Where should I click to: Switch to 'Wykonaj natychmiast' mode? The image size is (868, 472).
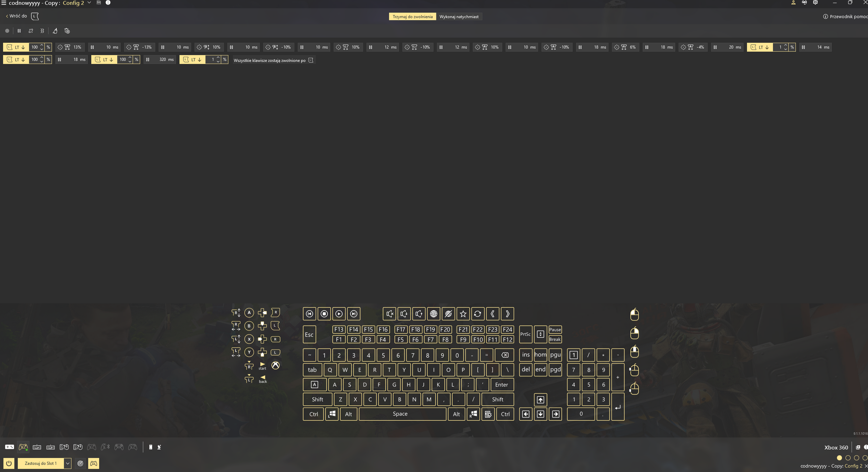[x=459, y=17]
